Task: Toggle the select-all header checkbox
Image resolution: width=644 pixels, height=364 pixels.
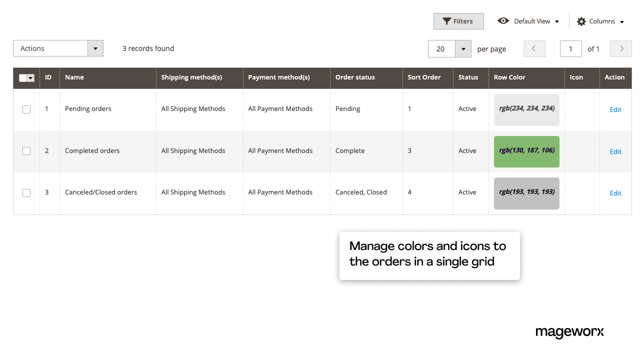Action: [x=22, y=78]
